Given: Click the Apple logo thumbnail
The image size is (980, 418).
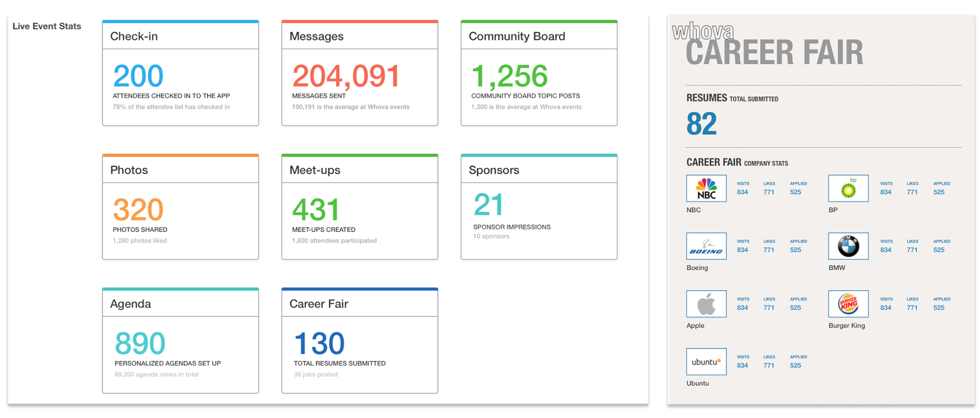Looking at the screenshot, I should click(x=706, y=304).
